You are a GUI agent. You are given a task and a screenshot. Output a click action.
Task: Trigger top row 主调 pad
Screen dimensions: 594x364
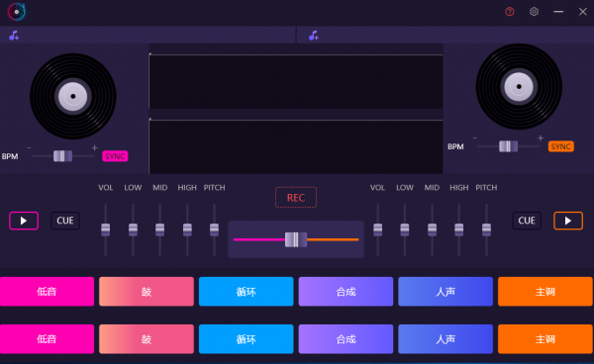(545, 292)
